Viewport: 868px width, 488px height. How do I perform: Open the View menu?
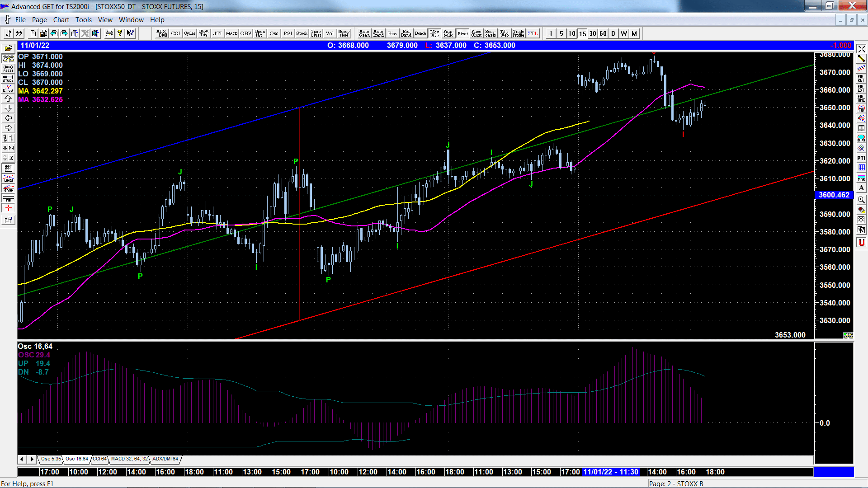[x=105, y=20]
